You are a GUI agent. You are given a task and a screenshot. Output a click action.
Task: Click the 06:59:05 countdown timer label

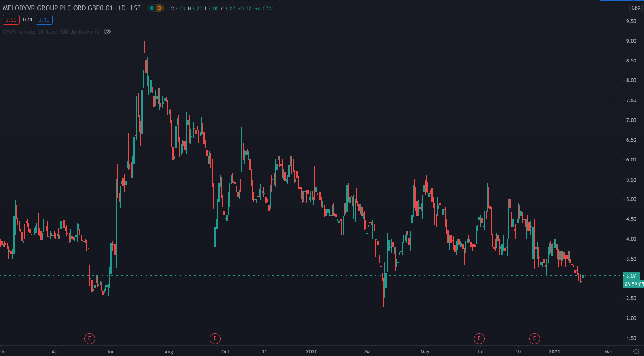pos(634,284)
